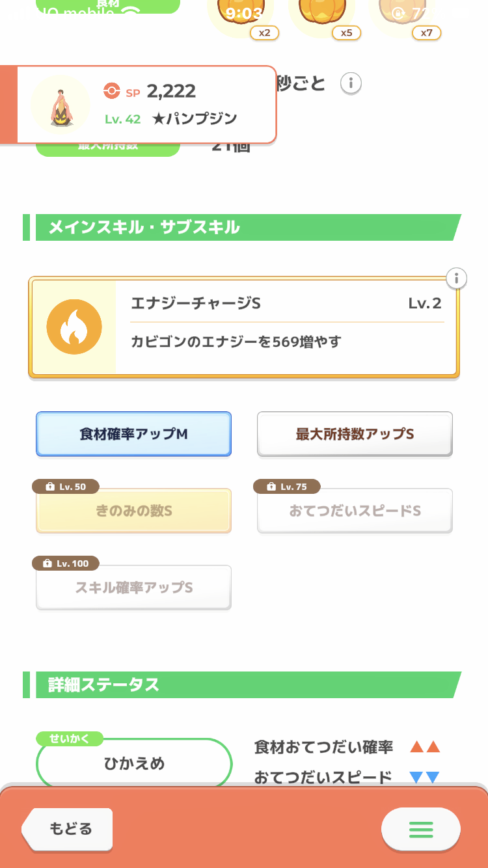
Task: Select the 最大所持数アップS sub skill
Action: tap(355, 434)
